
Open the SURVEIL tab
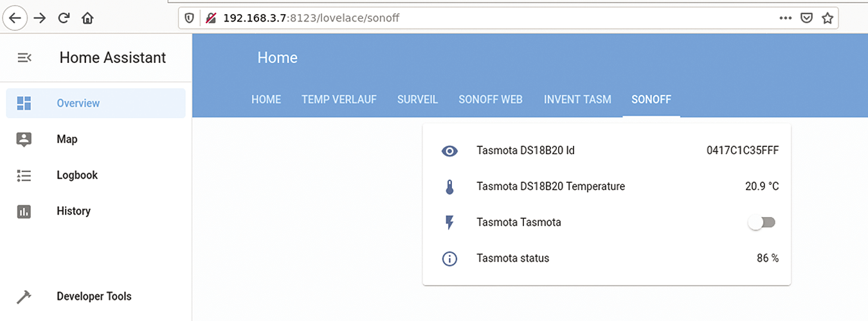(x=417, y=100)
